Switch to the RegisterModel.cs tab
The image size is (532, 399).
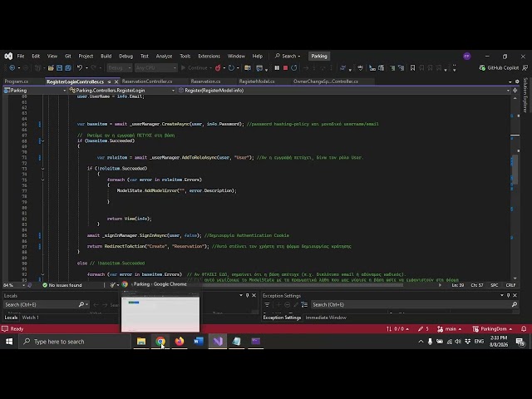tap(257, 81)
